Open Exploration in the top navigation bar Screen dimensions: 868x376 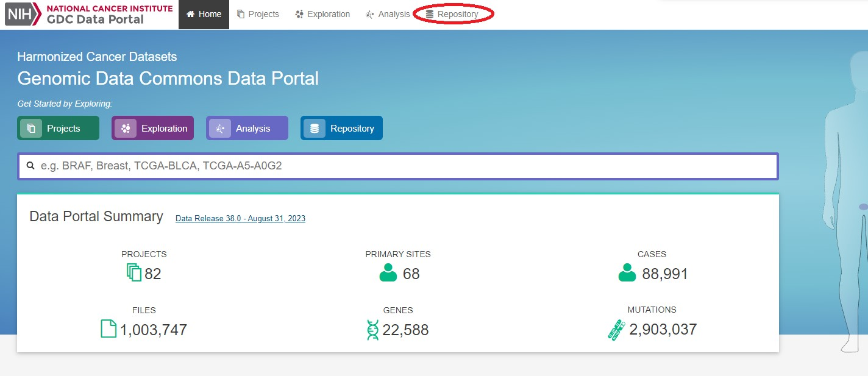[x=322, y=14]
